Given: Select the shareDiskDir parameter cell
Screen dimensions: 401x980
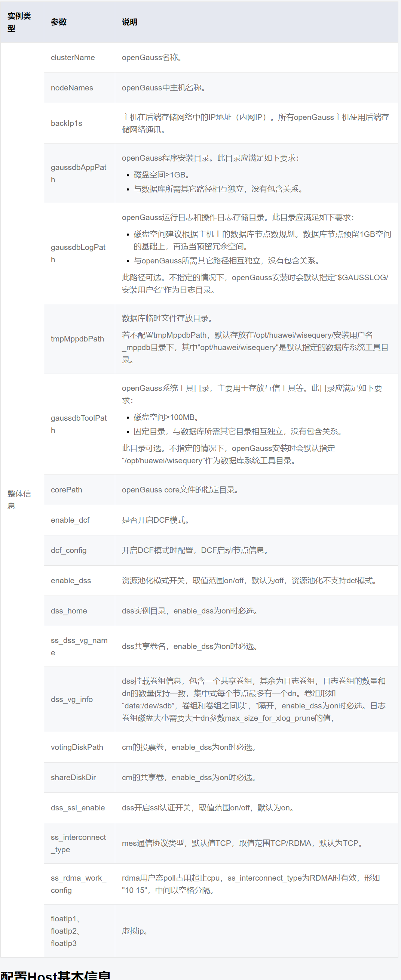Looking at the screenshot, I should (x=79, y=777).
